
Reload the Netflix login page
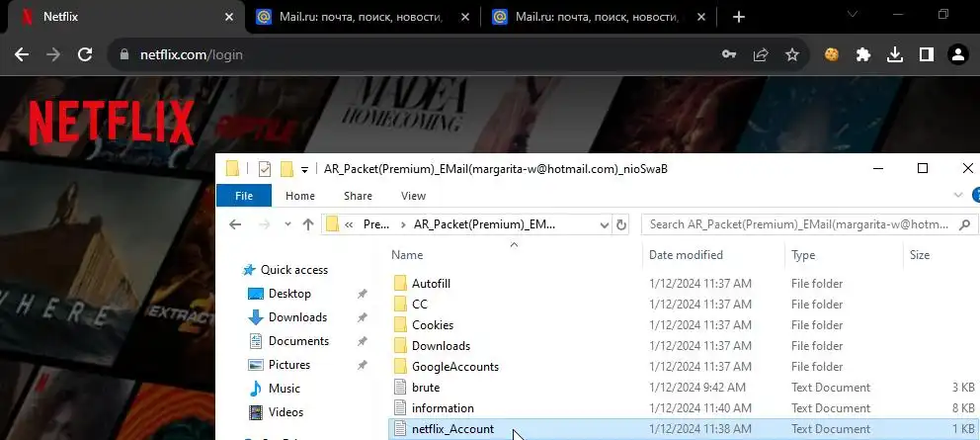[85, 55]
